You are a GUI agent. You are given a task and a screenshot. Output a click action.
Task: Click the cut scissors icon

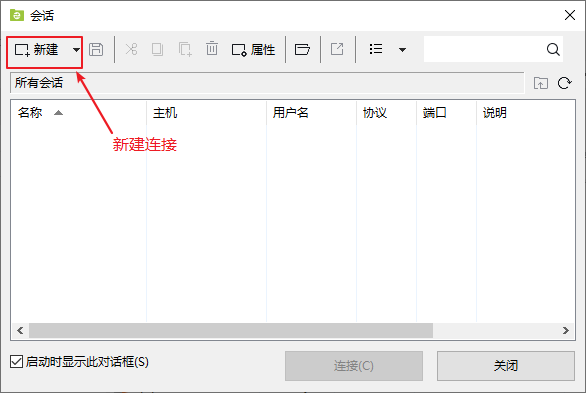131,49
